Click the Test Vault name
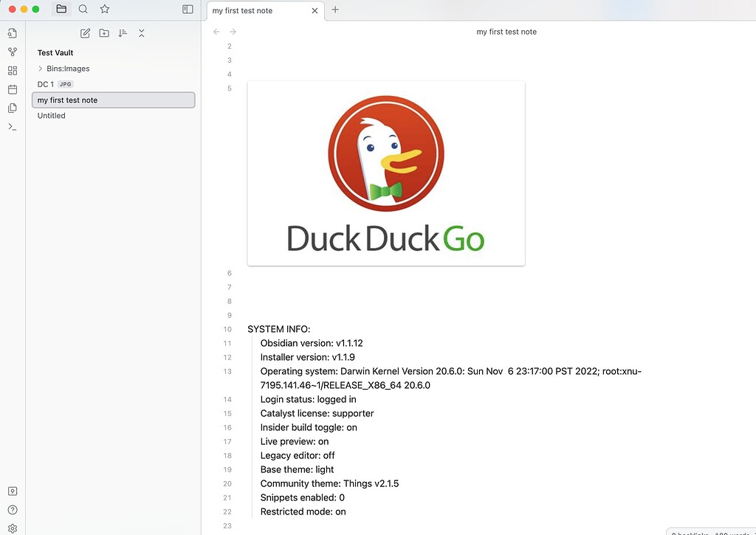This screenshot has width=756, height=535. 55,52
